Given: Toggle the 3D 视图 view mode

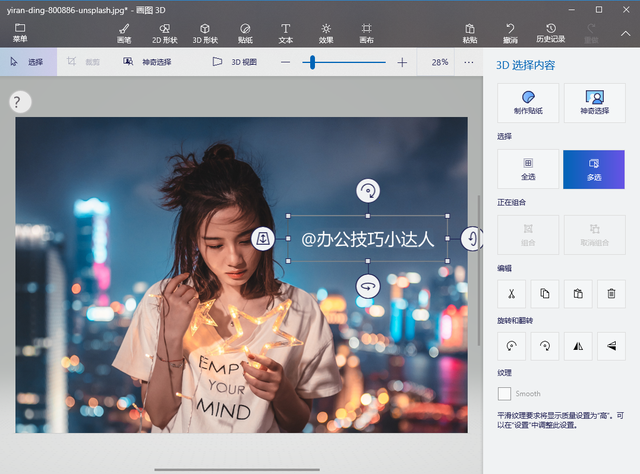Looking at the screenshot, I should (x=235, y=62).
